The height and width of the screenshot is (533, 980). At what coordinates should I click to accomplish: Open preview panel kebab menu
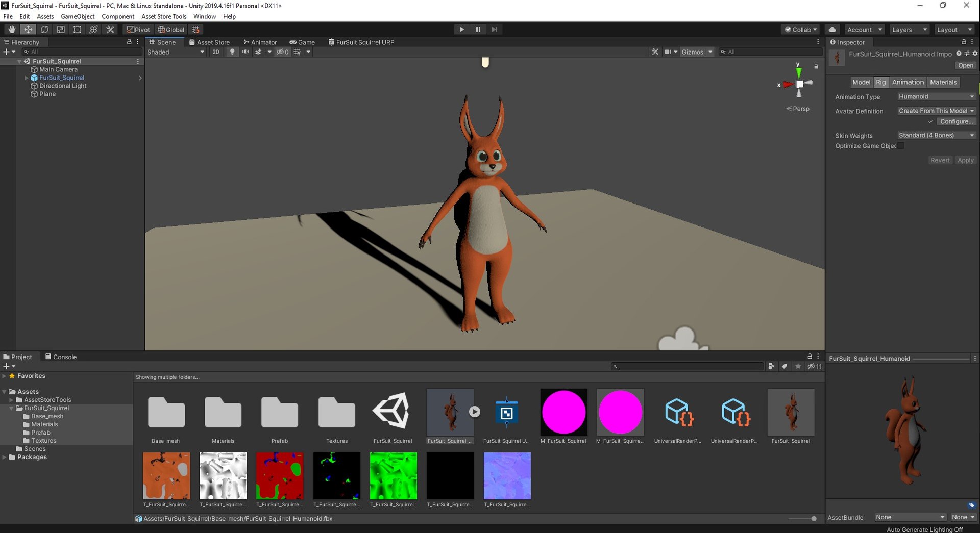975,359
